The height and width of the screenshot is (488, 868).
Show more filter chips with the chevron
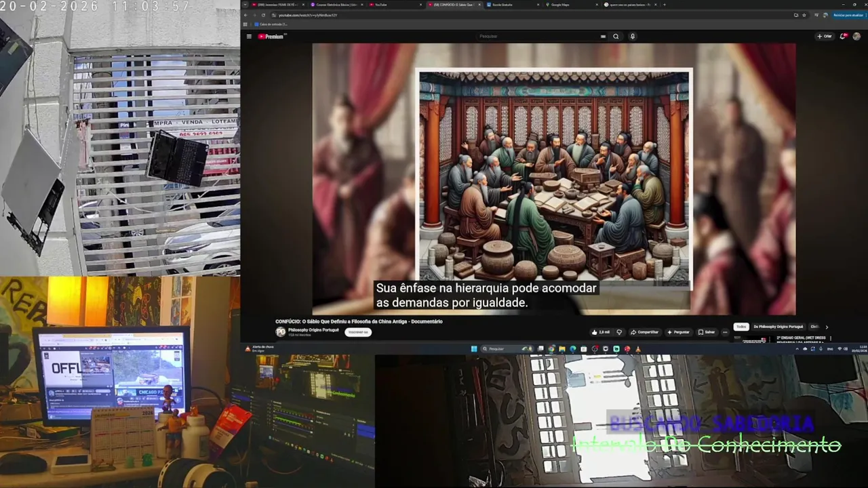coord(826,327)
